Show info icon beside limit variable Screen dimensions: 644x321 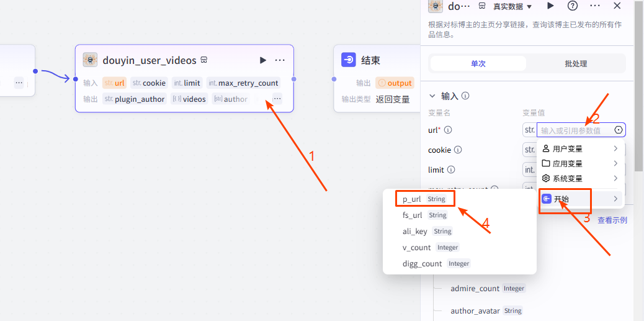coord(450,170)
